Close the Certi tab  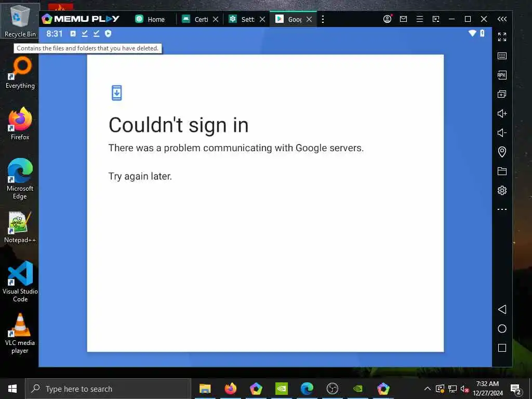(x=216, y=19)
